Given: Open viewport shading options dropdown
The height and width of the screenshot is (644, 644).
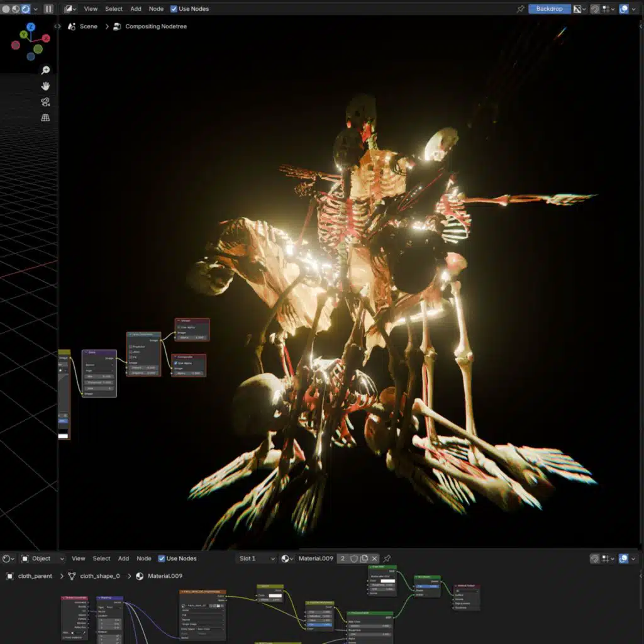Looking at the screenshot, I should coord(36,9).
